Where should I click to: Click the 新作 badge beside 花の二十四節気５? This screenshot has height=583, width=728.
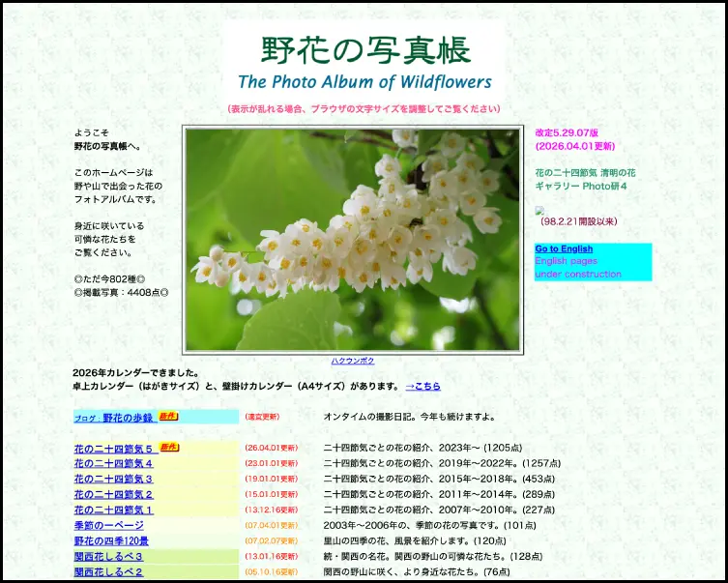[169, 448]
